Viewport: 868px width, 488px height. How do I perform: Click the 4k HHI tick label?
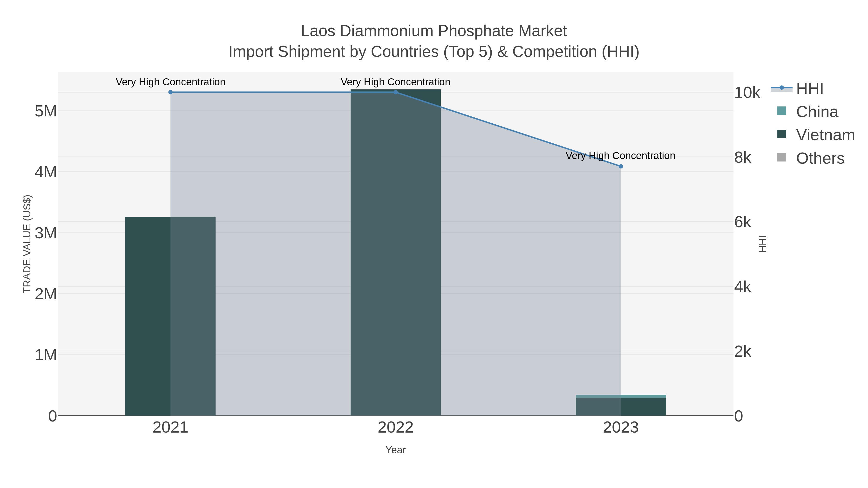[743, 287]
